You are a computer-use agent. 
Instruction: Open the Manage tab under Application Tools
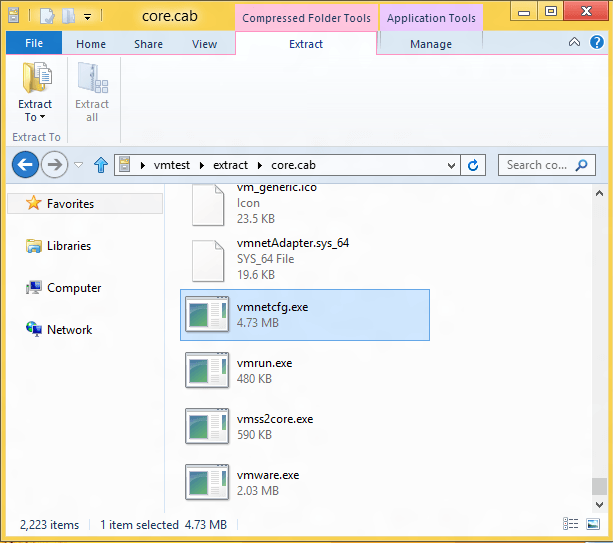tap(433, 44)
